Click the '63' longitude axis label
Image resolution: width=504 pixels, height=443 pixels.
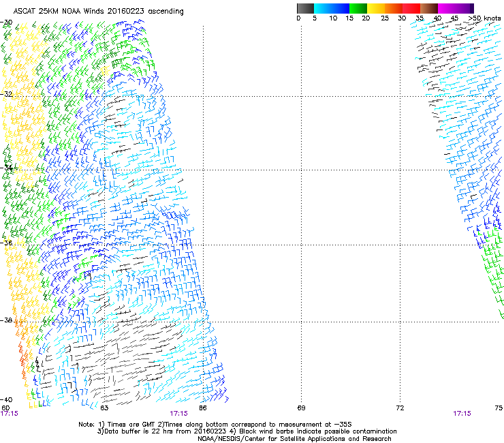(x=104, y=408)
